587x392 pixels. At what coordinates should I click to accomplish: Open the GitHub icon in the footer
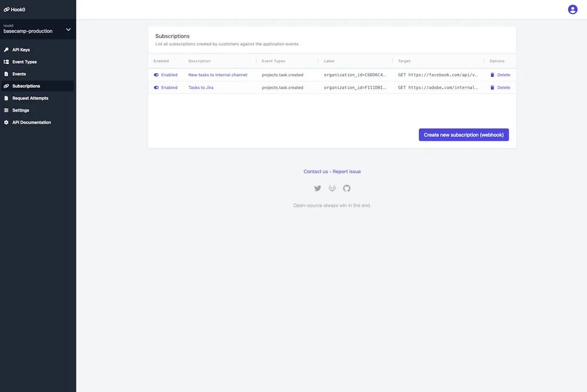pyautogui.click(x=347, y=189)
